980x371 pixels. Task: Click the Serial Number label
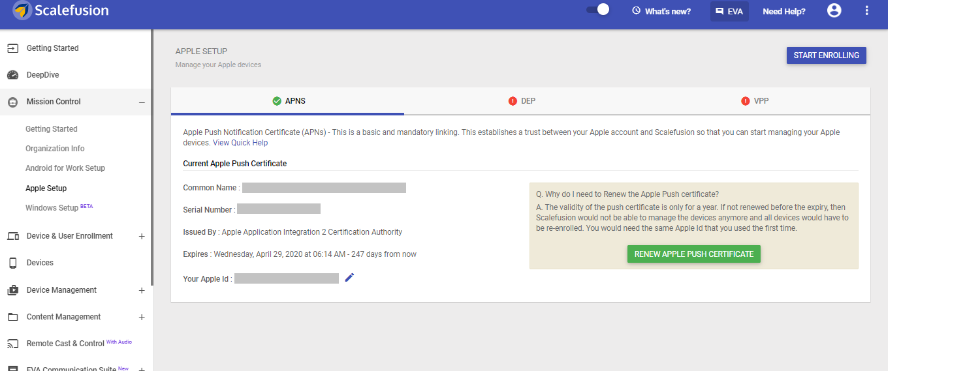point(209,210)
